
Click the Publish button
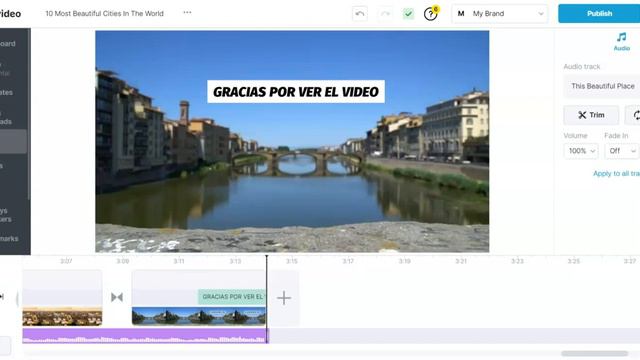coord(599,13)
